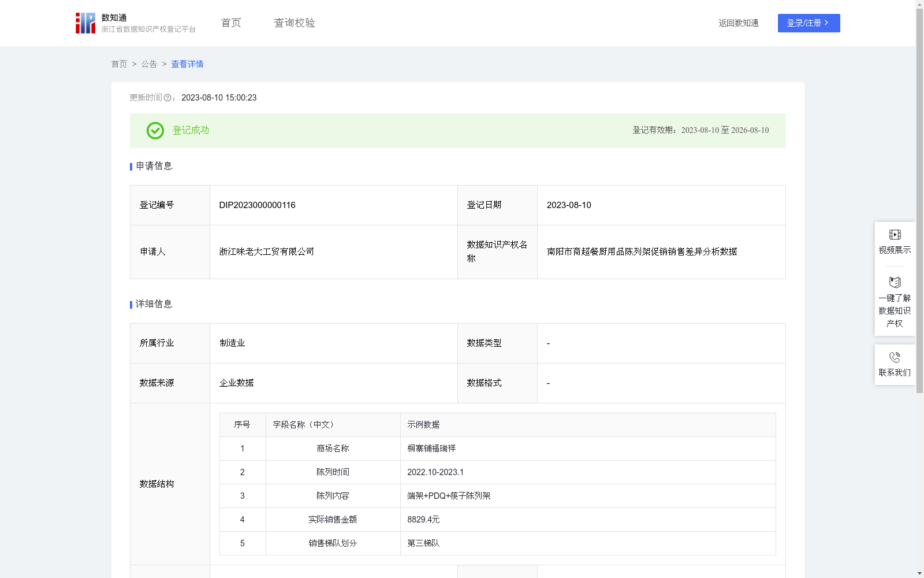The height and width of the screenshot is (578, 924).
Task: Click the help icon beside 更新时间
Action: coord(167,98)
